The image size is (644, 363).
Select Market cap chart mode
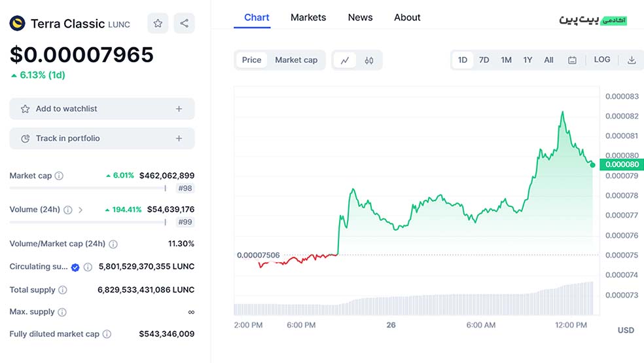tap(296, 60)
